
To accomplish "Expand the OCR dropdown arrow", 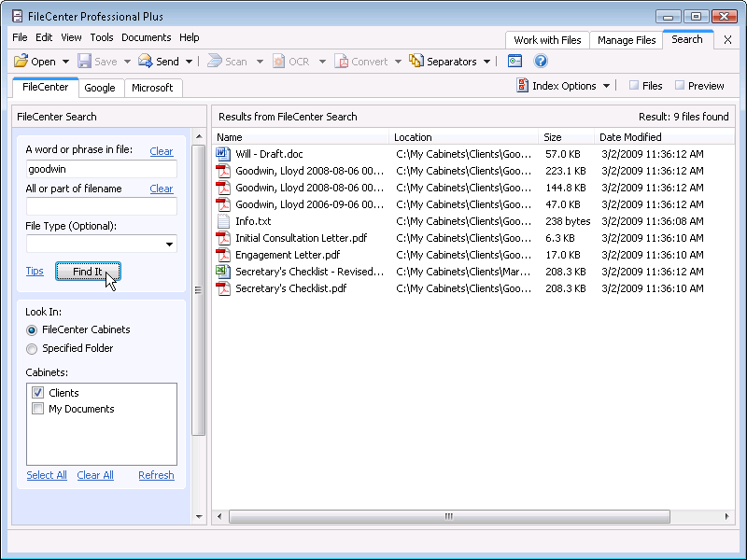I will [322, 62].
